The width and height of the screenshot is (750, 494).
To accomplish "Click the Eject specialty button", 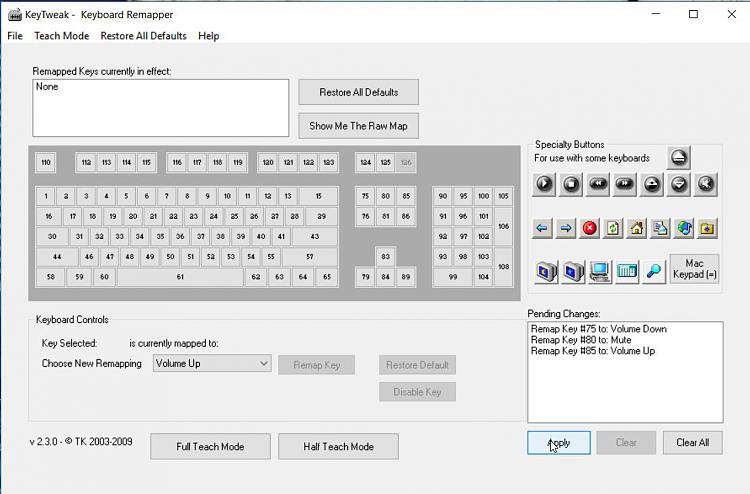I will tap(678, 158).
